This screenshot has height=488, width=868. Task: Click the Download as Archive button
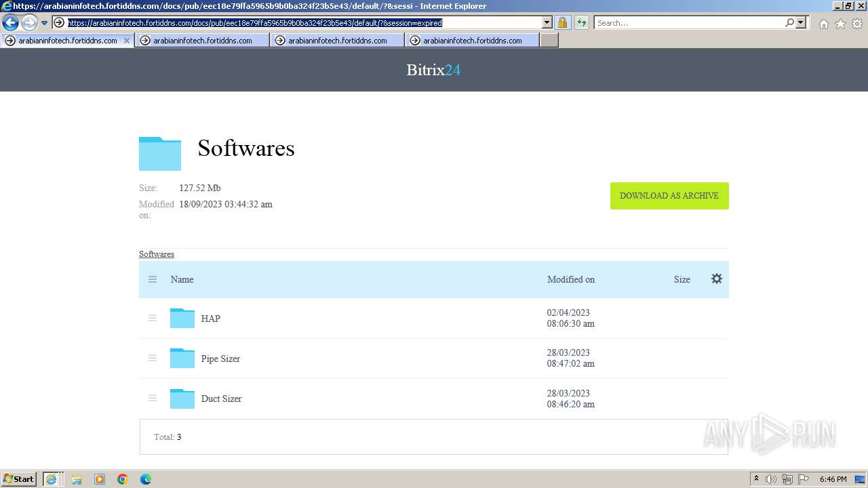click(x=669, y=196)
